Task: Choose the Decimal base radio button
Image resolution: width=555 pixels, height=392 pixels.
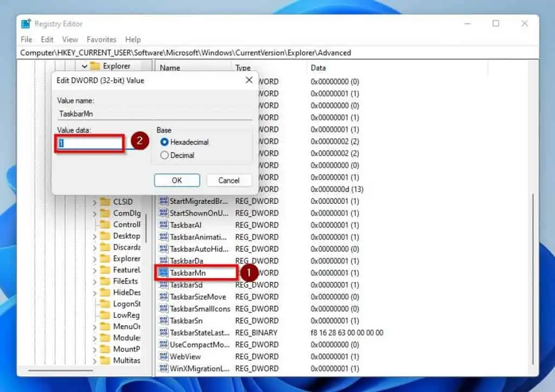Action: (x=165, y=155)
